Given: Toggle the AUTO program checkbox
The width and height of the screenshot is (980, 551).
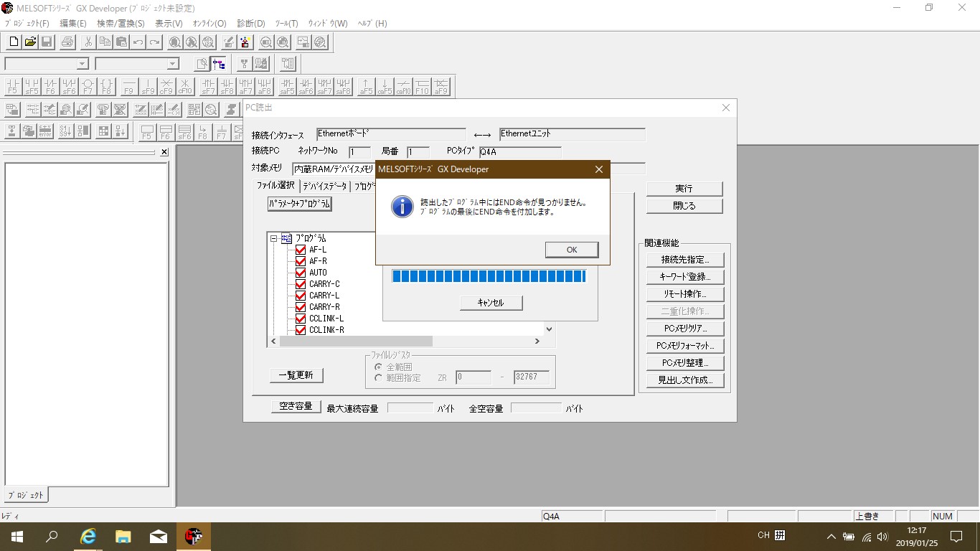Looking at the screenshot, I should coord(301,273).
